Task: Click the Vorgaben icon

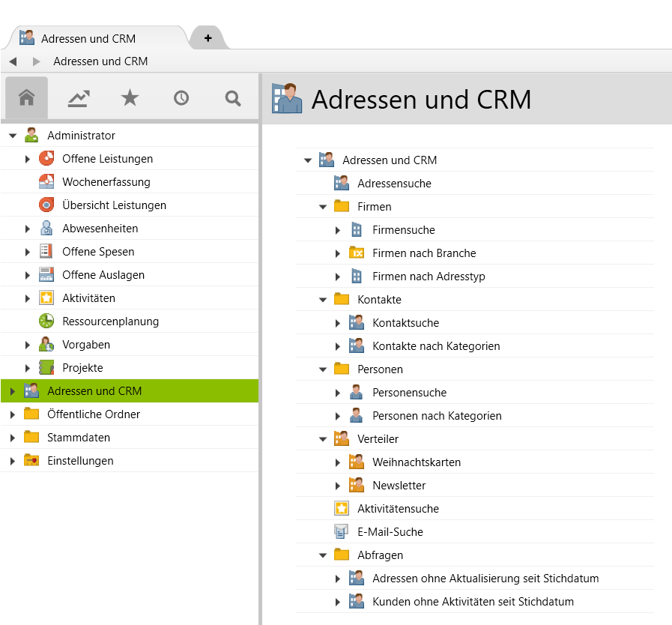Action: (x=46, y=344)
